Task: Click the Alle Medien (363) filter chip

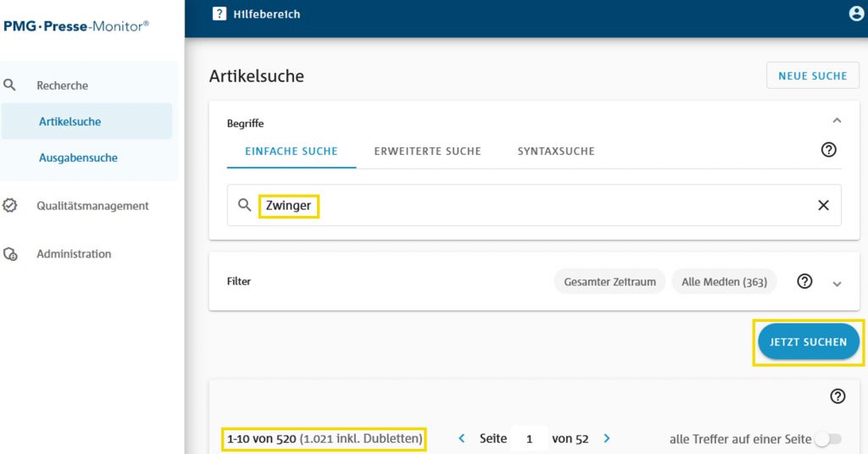Action: tap(724, 281)
